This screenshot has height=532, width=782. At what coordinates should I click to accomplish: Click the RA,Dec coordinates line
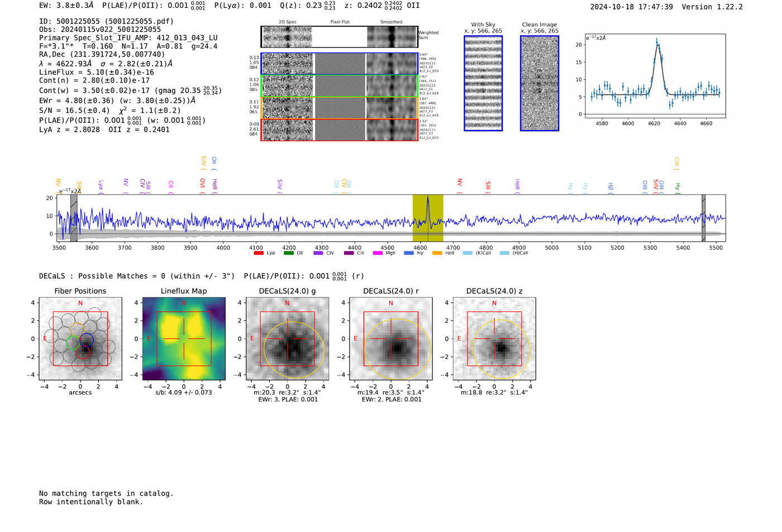coord(102,54)
